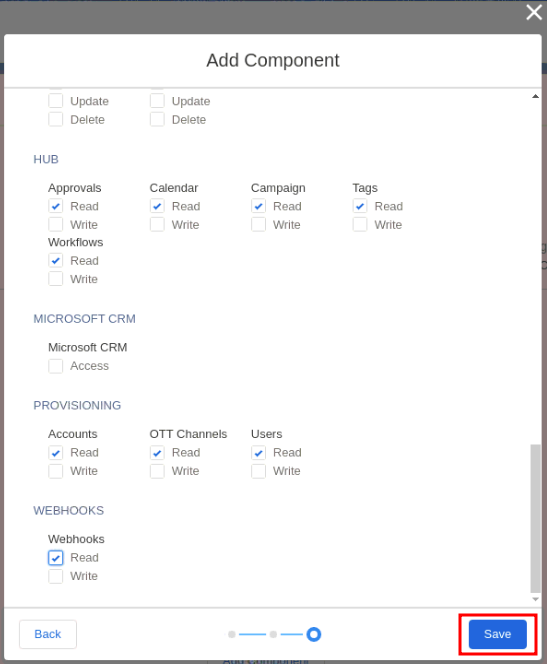Viewport: 547px width, 664px height.
Task: Check the first column Delete checkbox
Action: 55,119
